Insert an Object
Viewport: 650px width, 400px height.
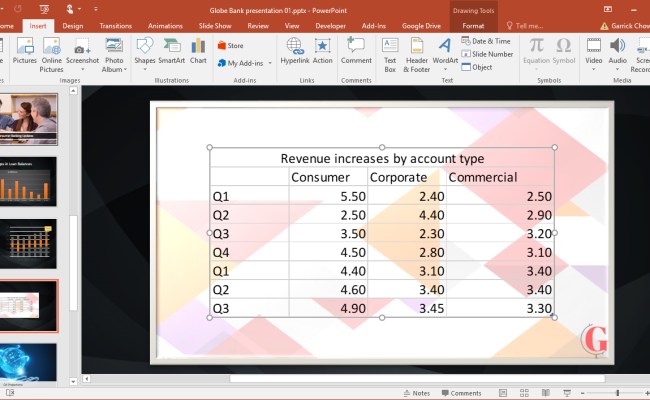pos(477,67)
